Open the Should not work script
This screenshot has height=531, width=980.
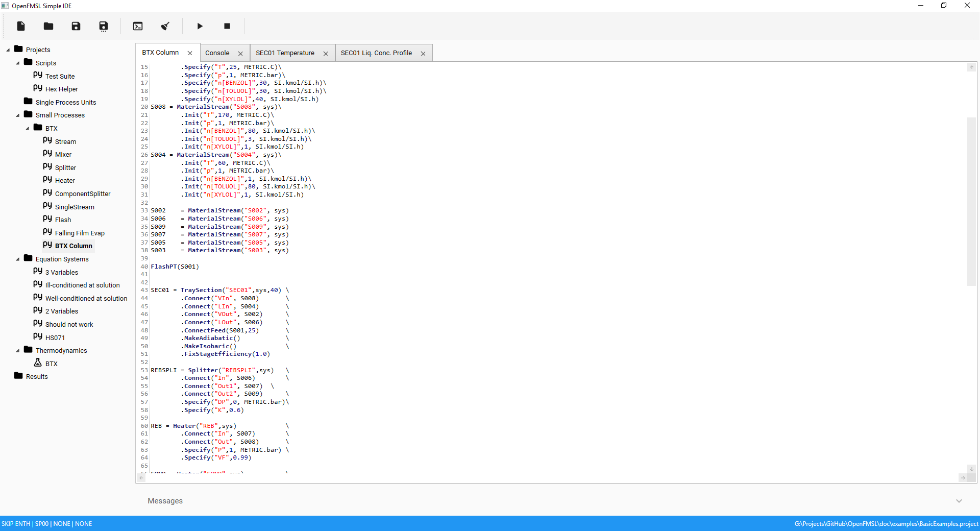69,325
